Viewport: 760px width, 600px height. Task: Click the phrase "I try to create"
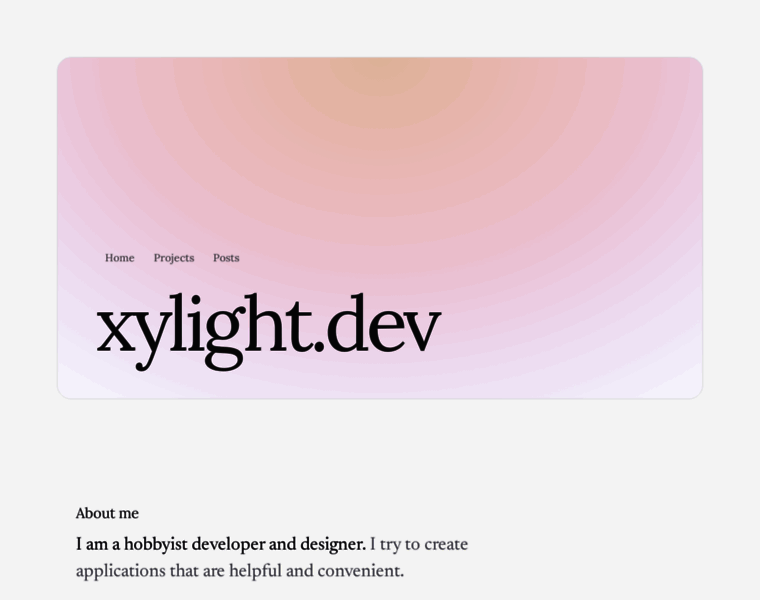coord(419,545)
